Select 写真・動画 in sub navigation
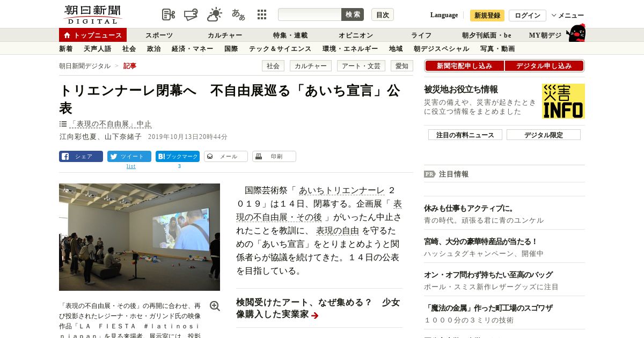The image size is (644, 338). click(x=497, y=49)
